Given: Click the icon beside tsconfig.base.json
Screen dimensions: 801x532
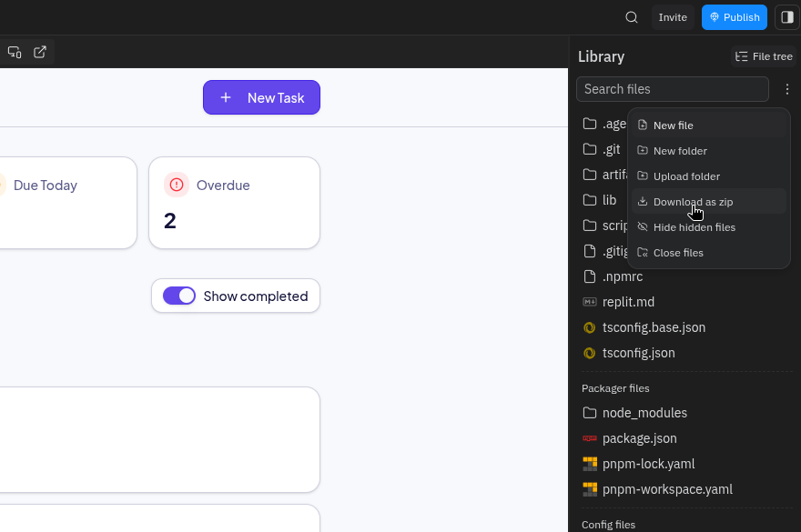Looking at the screenshot, I should tap(590, 327).
